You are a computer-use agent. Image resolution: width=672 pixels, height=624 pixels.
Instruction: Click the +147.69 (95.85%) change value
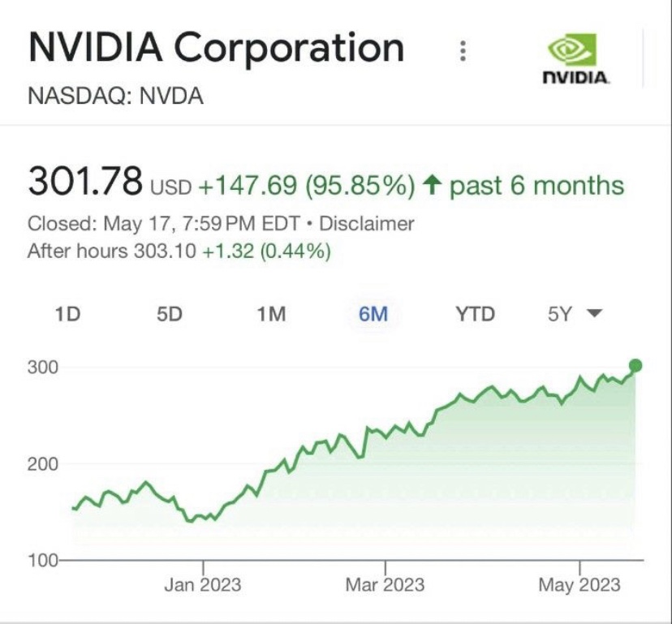click(308, 186)
